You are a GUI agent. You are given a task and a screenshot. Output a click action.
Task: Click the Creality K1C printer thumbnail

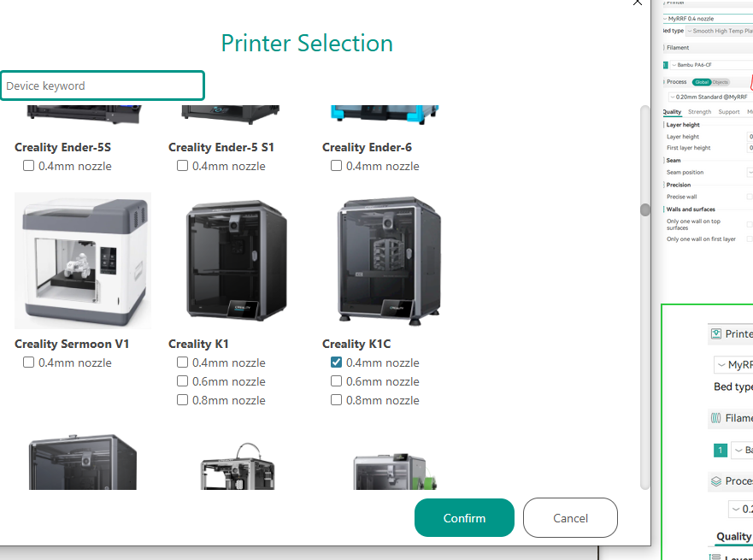coord(389,261)
